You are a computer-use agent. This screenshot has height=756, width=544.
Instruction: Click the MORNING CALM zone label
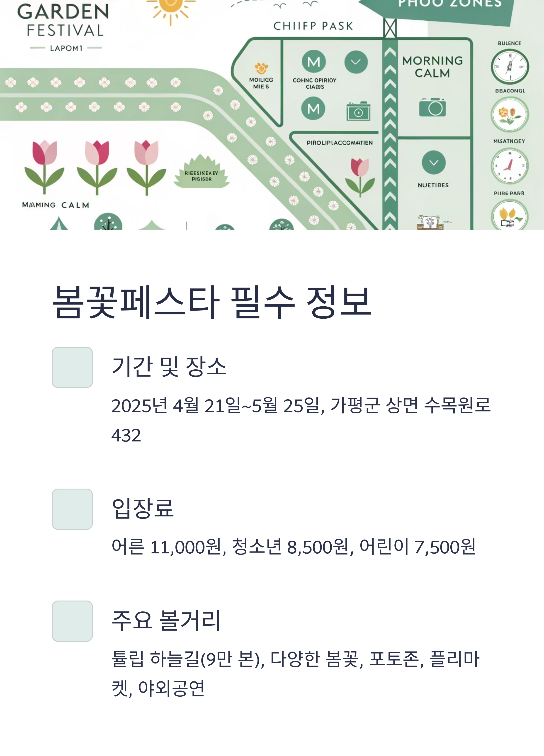(432, 67)
